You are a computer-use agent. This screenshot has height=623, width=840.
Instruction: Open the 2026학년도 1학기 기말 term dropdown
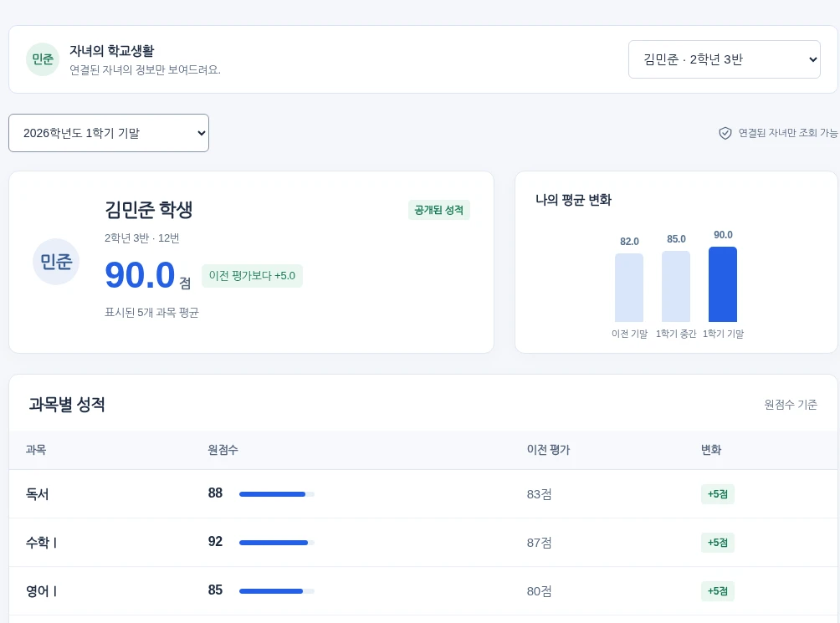point(109,133)
